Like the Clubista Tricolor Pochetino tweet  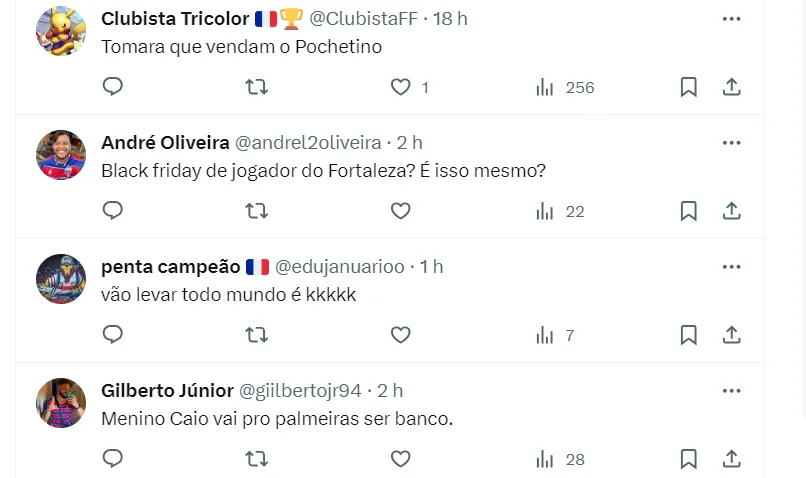401,87
